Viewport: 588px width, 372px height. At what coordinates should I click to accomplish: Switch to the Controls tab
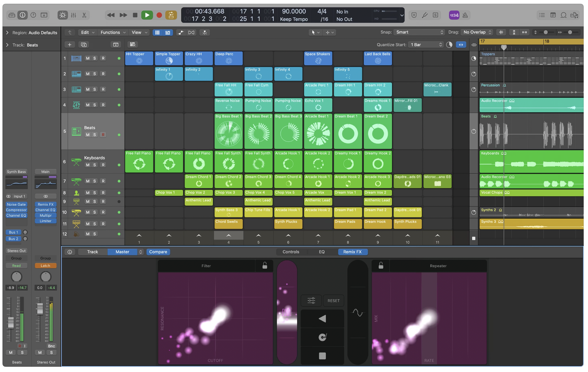pyautogui.click(x=291, y=252)
